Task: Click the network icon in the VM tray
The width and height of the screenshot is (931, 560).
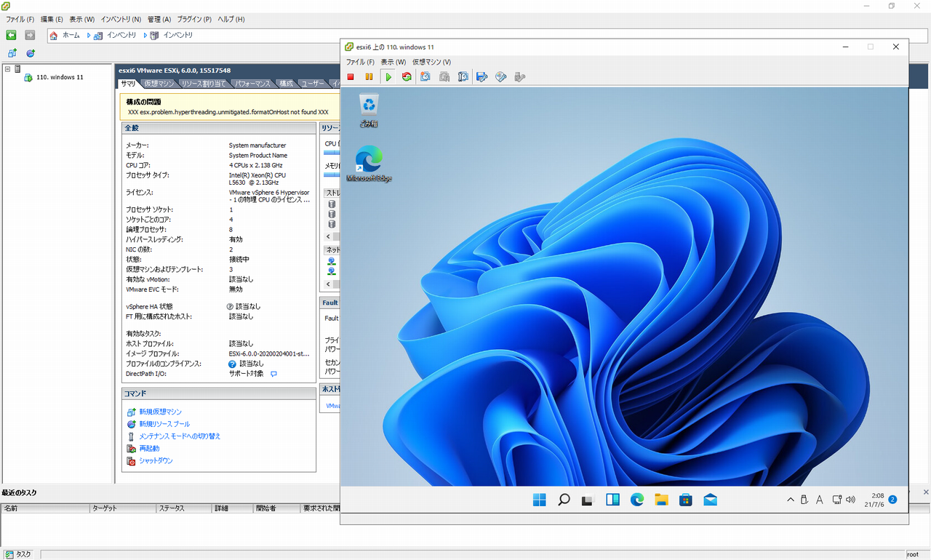Action: click(836, 500)
